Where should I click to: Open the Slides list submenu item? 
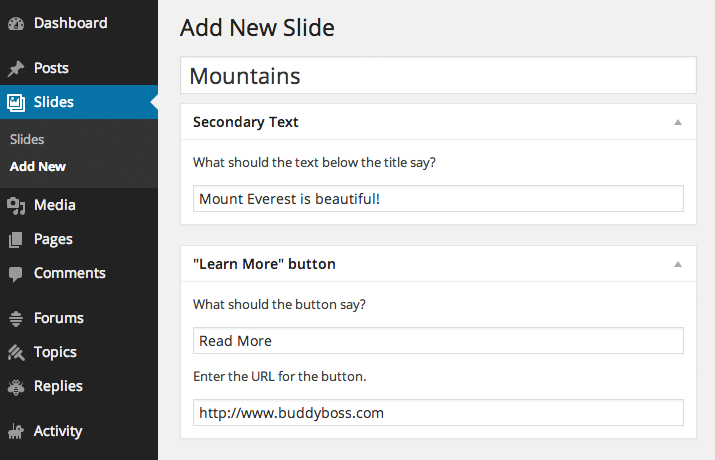click(x=27, y=140)
